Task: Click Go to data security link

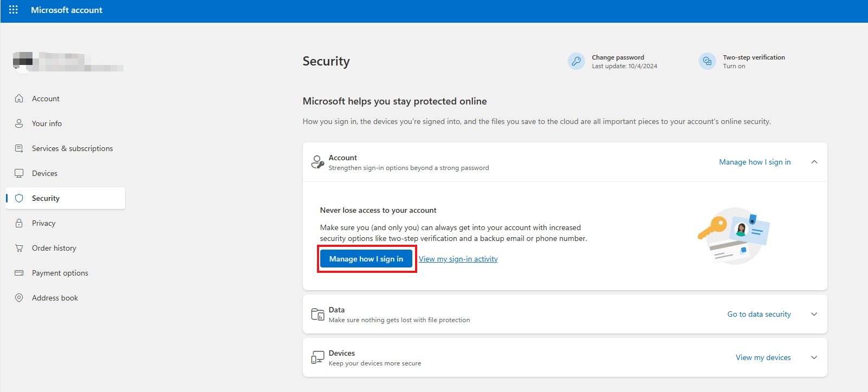Action: pos(759,314)
